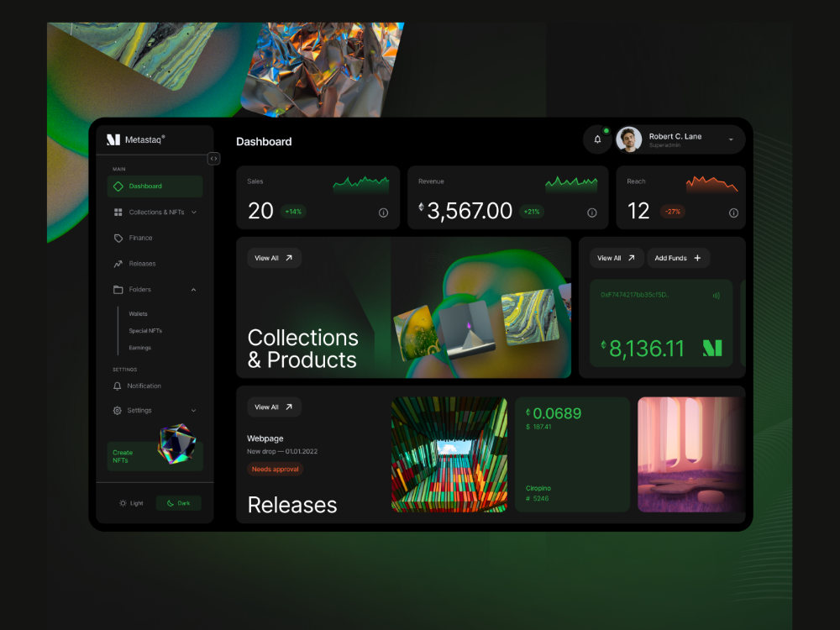Open the yellow-green NFT tile in Collections
The image size is (840, 630).
(417, 333)
